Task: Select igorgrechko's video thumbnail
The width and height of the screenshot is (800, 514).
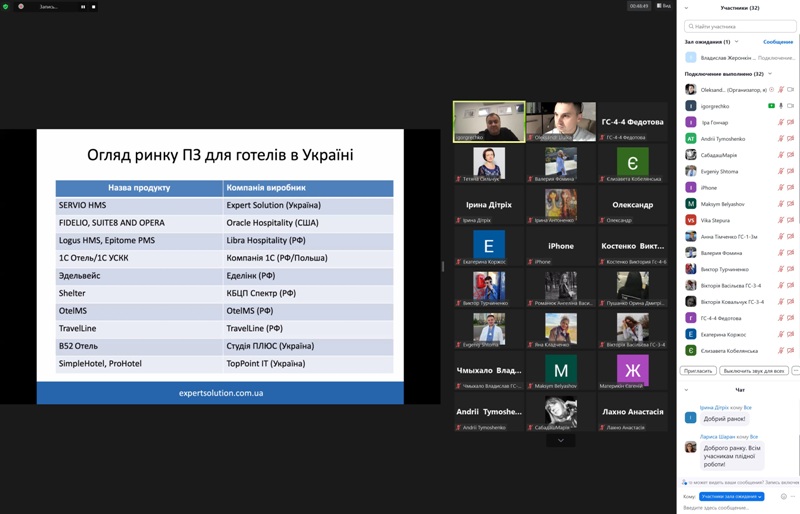Action: pos(489,122)
